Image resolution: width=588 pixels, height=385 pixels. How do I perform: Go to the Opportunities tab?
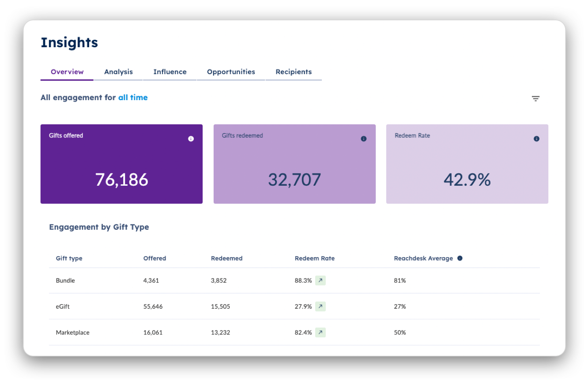(x=231, y=72)
